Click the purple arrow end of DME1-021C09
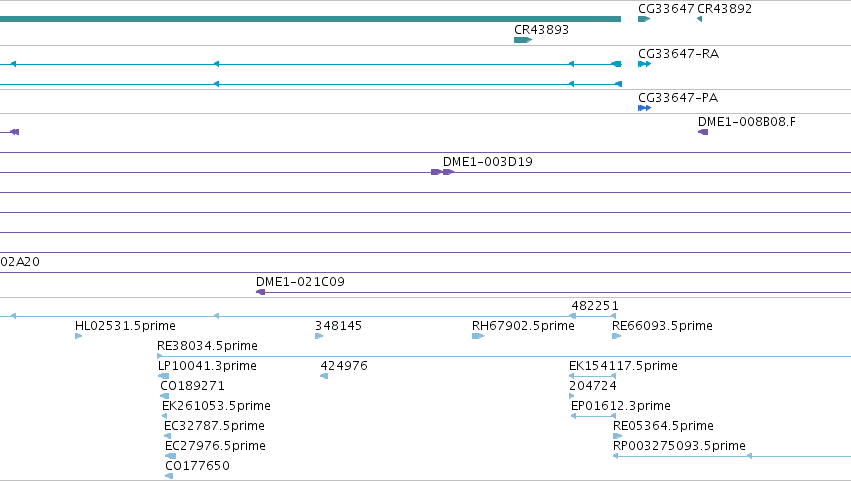This screenshot has height=481, width=851. tap(261, 292)
